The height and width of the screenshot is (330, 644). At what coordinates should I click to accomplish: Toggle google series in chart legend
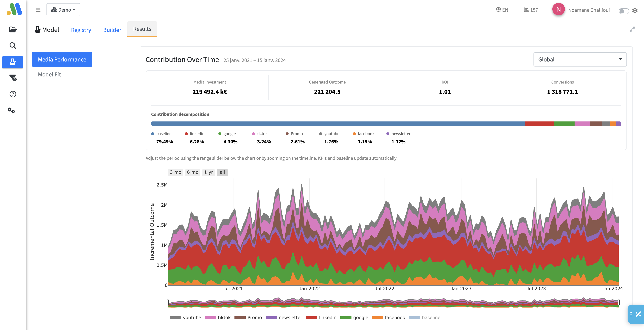[354, 317]
